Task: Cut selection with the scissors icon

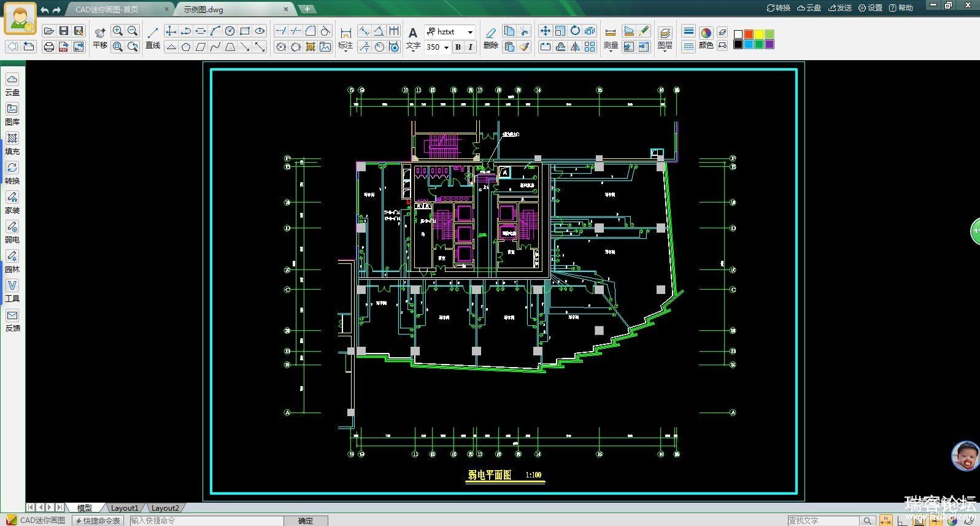Action: (x=524, y=31)
